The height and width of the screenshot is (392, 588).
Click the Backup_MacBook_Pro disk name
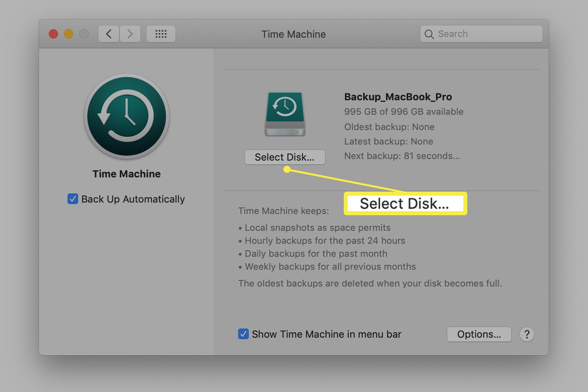(x=398, y=97)
